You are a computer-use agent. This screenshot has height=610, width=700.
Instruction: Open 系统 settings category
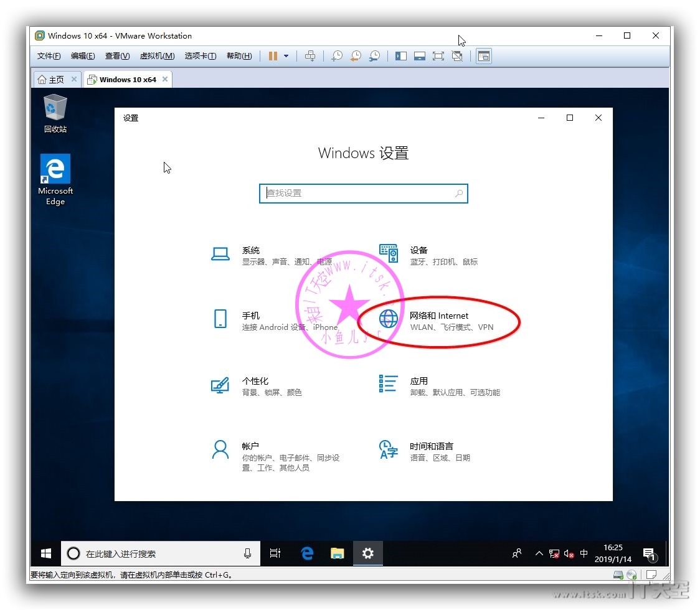coord(272,255)
